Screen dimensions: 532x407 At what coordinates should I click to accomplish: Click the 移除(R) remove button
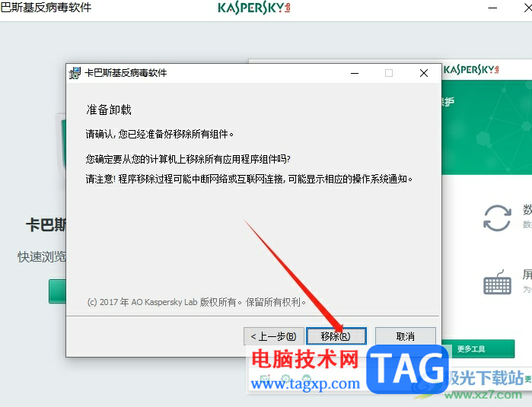[336, 336]
